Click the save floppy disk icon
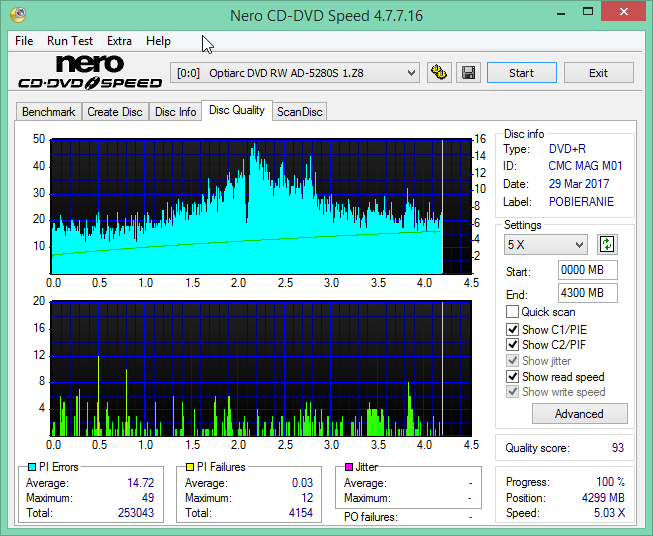Viewport: 653px width, 536px height. (469, 73)
